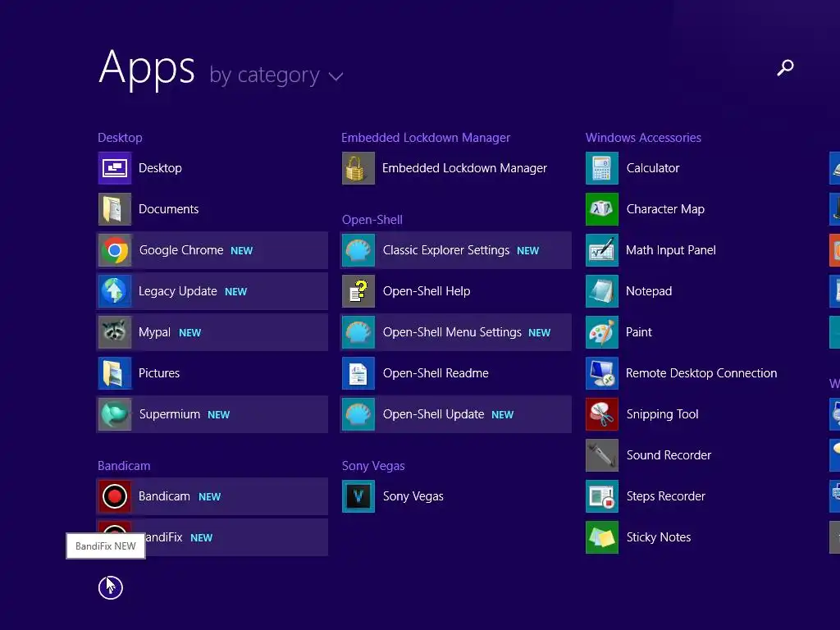The image size is (840, 630).
Task: Open the Notepad icon
Action: coord(602,291)
